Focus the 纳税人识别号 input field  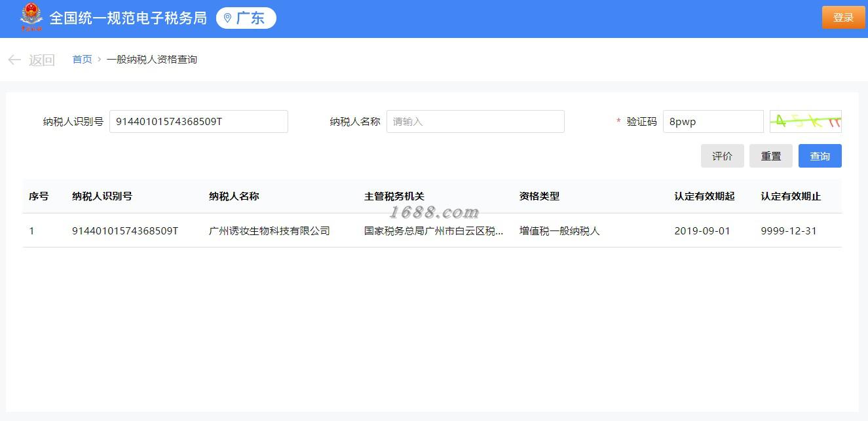point(198,121)
